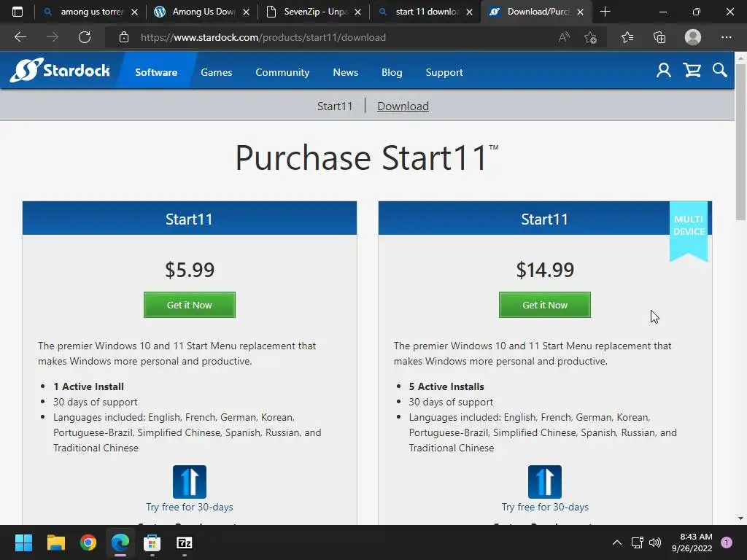The width and height of the screenshot is (747, 560).
Task: Click the Stardock site search magnifier
Action: click(720, 71)
